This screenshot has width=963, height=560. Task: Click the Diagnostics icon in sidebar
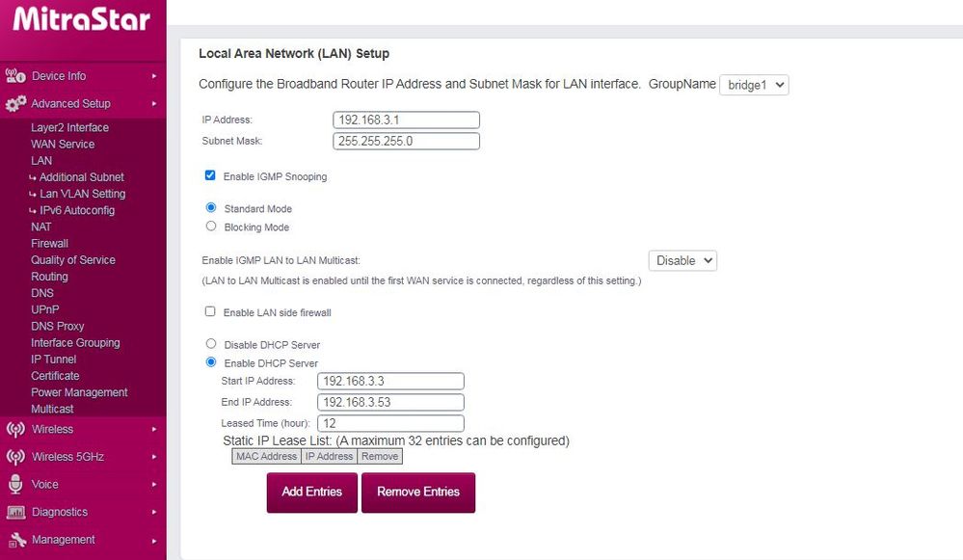click(15, 512)
